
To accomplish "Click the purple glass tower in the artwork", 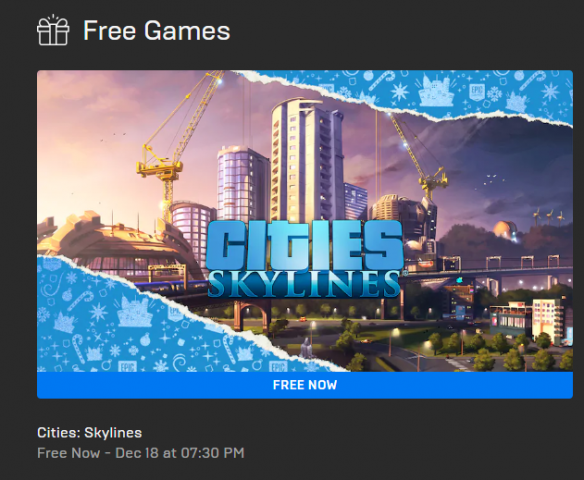I will [242, 182].
